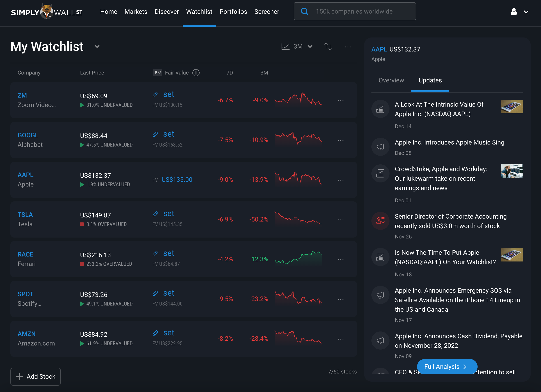The height and width of the screenshot is (392, 541).
Task: Open three-dot menu for AMZN row
Action: 341,339
